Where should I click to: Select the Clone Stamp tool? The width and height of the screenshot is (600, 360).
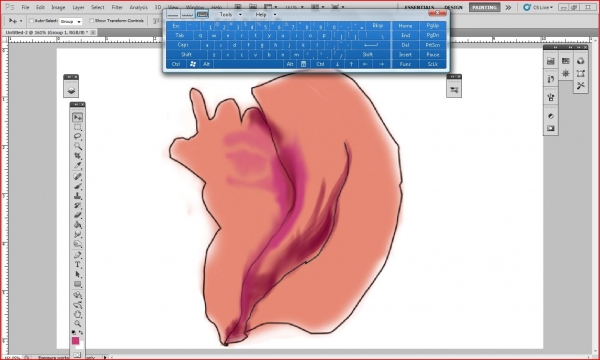(x=78, y=195)
